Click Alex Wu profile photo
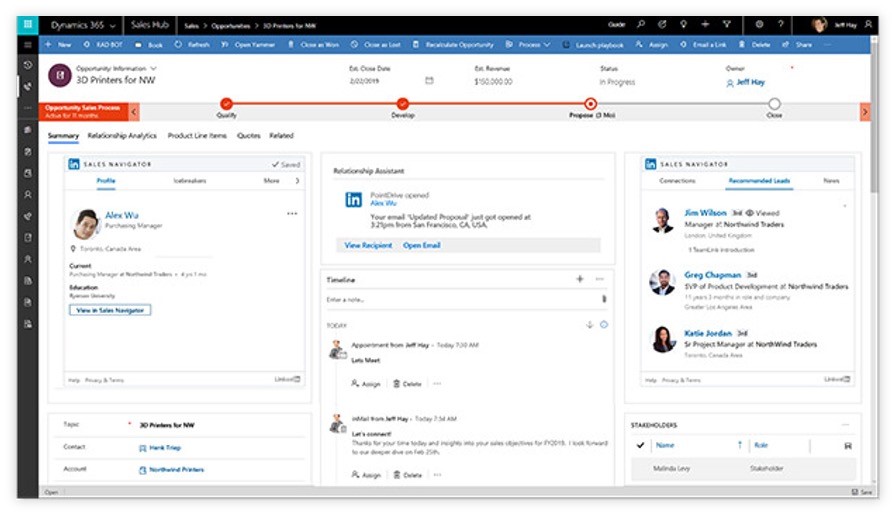896x516 pixels. point(86,224)
